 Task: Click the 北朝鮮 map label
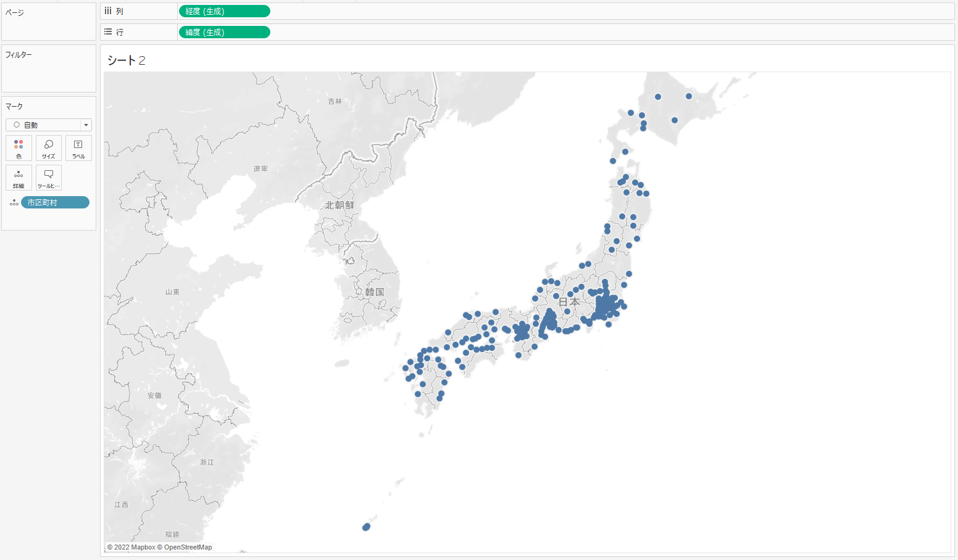click(x=339, y=205)
